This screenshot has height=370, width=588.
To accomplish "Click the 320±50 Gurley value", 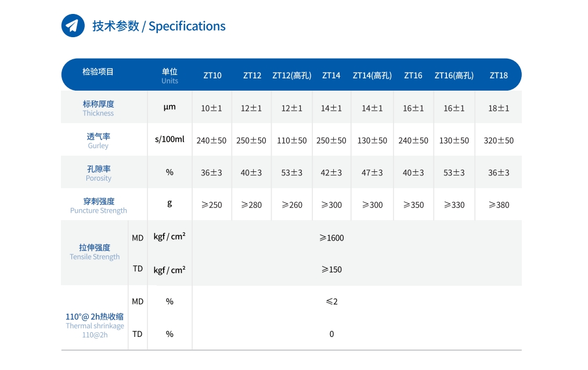I will point(499,141).
